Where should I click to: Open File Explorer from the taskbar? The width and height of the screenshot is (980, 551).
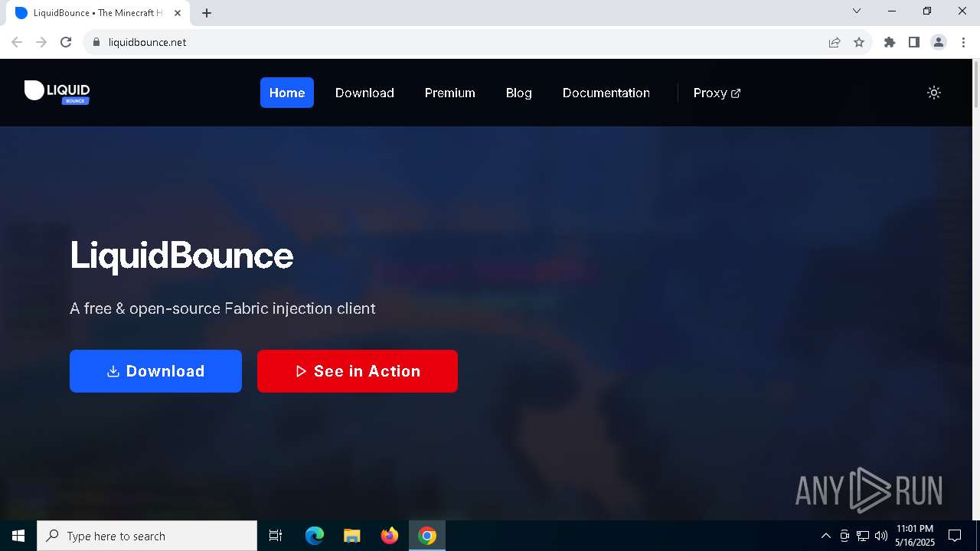pos(352,536)
